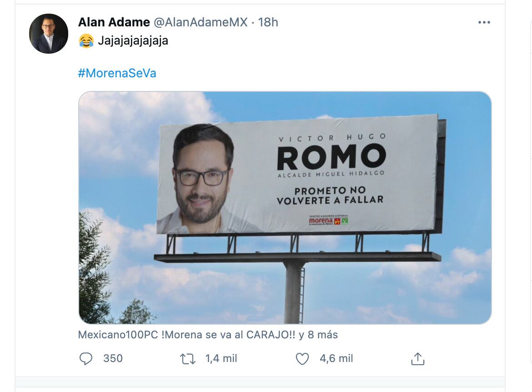Retweet the post using the arrows icon
This screenshot has width=532, height=392.
point(188,359)
